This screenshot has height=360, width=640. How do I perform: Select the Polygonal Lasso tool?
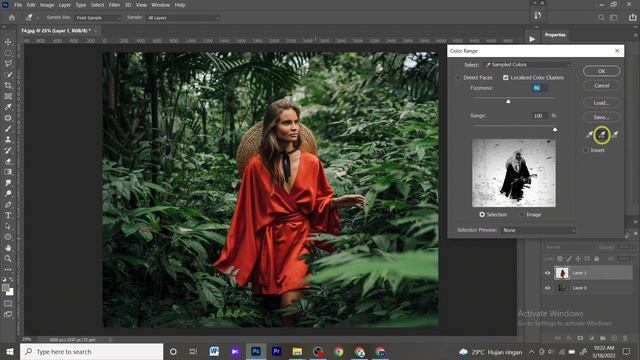pyautogui.click(x=8, y=64)
